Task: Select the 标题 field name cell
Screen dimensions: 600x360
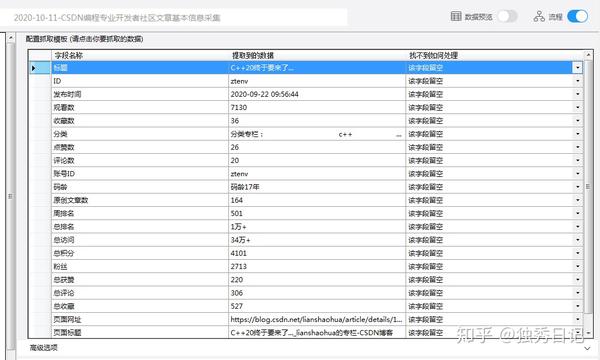Action: click(x=140, y=68)
